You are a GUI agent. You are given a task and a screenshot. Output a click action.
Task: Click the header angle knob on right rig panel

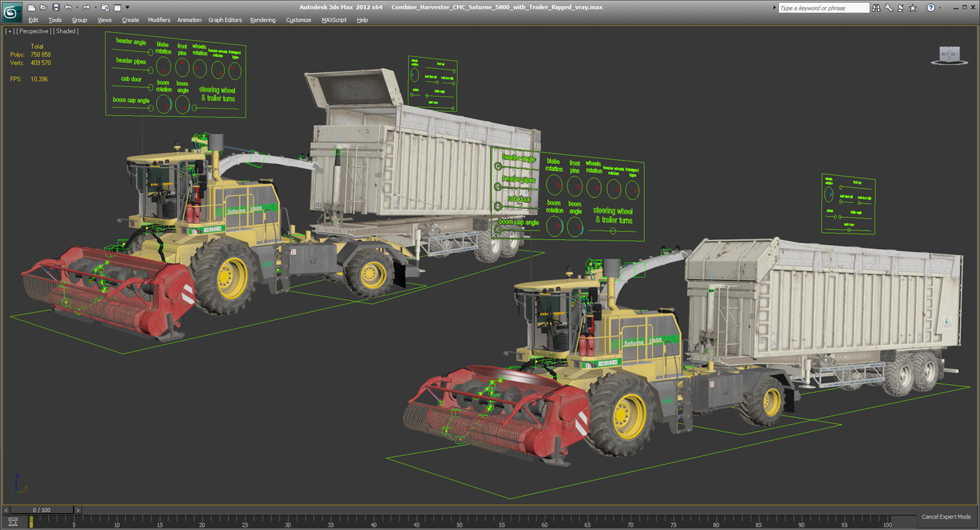(x=499, y=167)
